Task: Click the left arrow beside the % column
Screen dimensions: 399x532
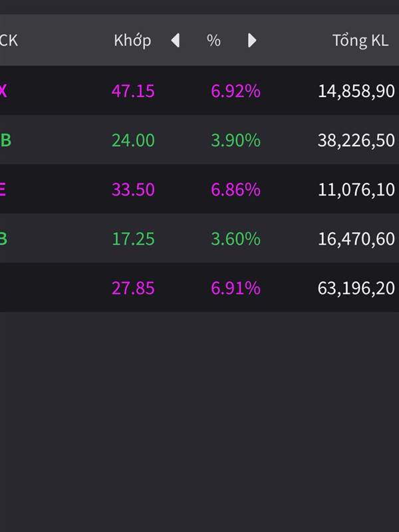Action: click(x=176, y=41)
